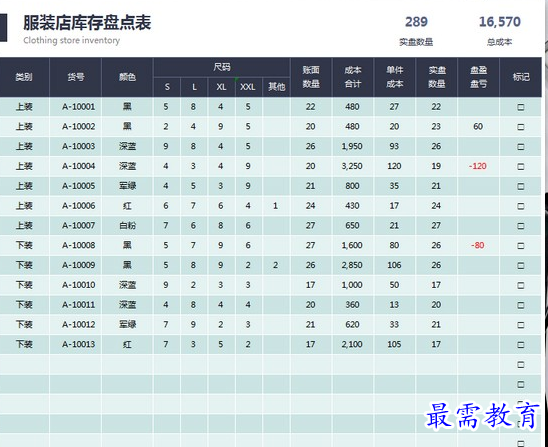Viewport: 548px width, 447px height.
Task: Tick the mark checkbox for A-10010
Action: [520, 286]
